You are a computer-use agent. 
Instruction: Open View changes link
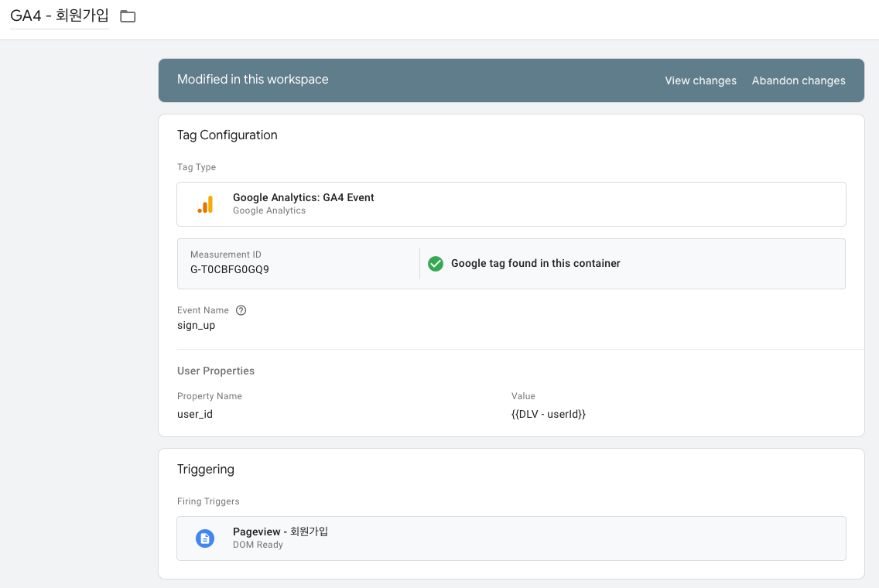[701, 80]
